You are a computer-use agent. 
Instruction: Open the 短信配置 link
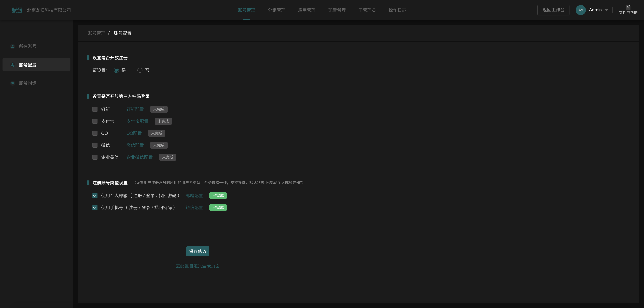point(194,208)
